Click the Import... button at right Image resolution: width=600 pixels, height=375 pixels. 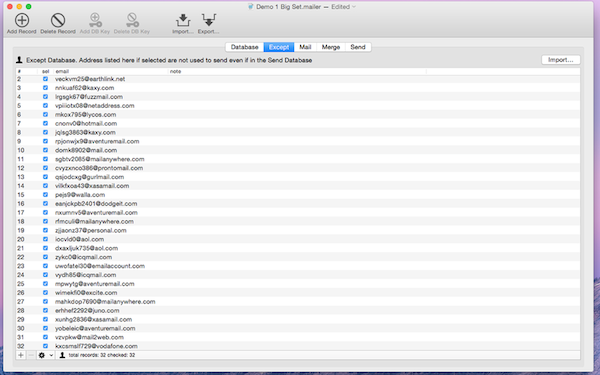tap(561, 60)
